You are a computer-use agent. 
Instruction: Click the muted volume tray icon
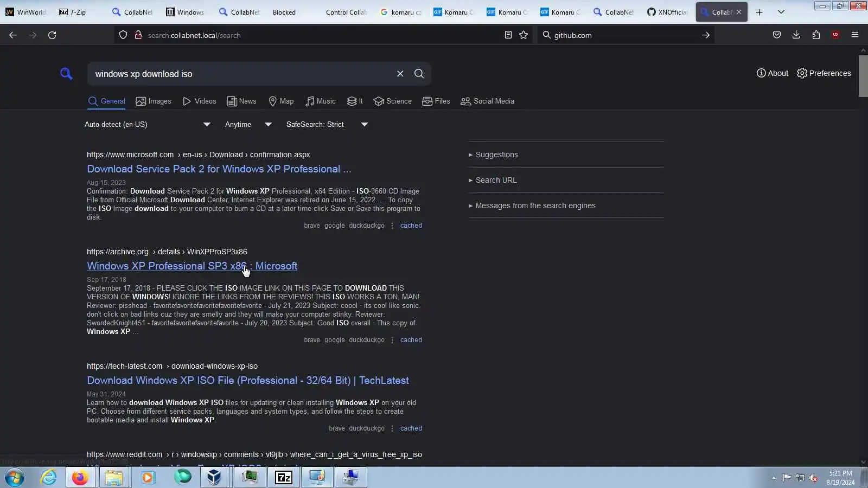[x=814, y=478]
